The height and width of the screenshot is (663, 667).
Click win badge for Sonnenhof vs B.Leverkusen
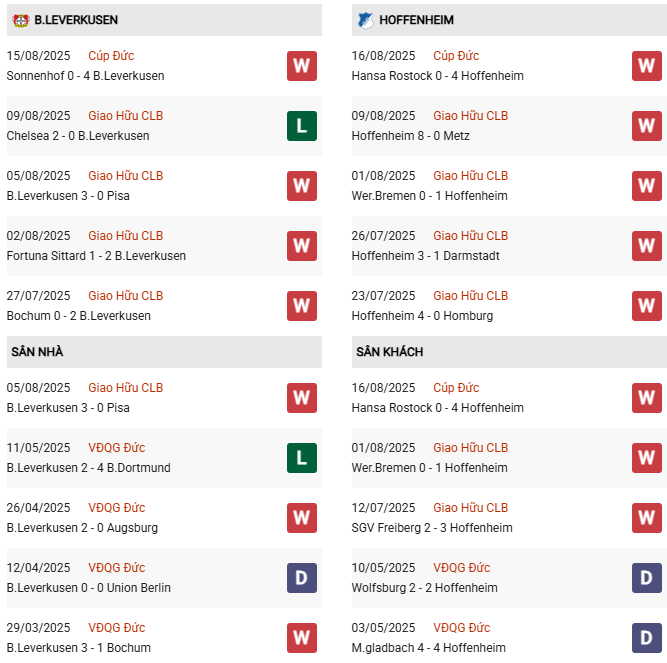coord(302,66)
